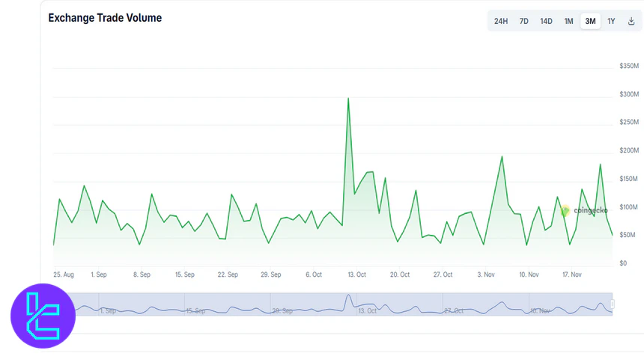Click the "15. Sep" axis date

click(x=184, y=274)
